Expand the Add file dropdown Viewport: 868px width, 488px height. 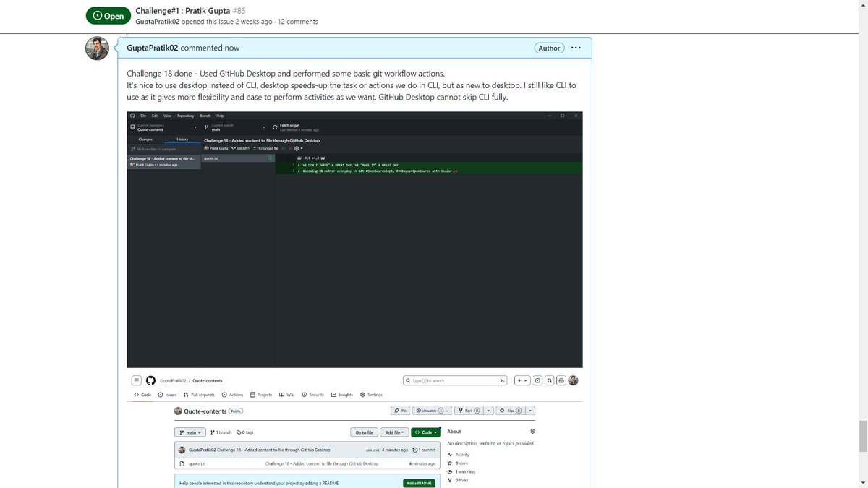click(x=395, y=432)
